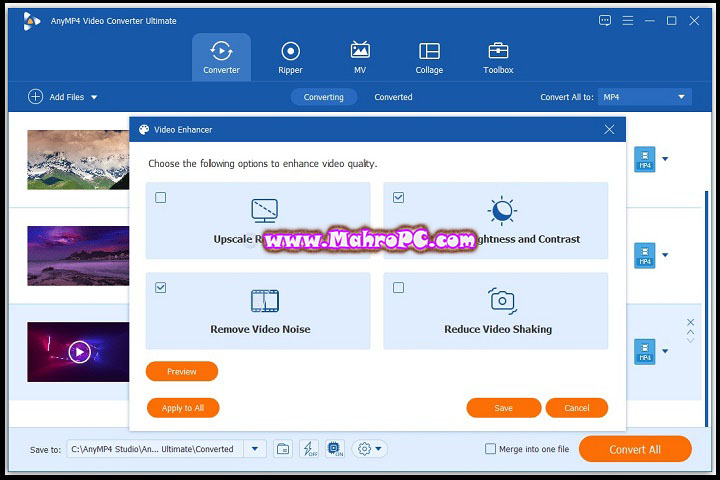Click the Add Files plus icon

[35, 97]
